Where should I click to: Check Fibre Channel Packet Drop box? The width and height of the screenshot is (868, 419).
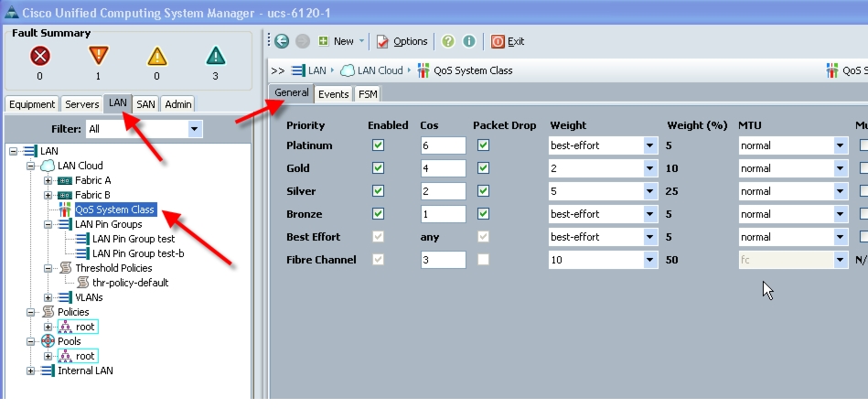tap(483, 259)
